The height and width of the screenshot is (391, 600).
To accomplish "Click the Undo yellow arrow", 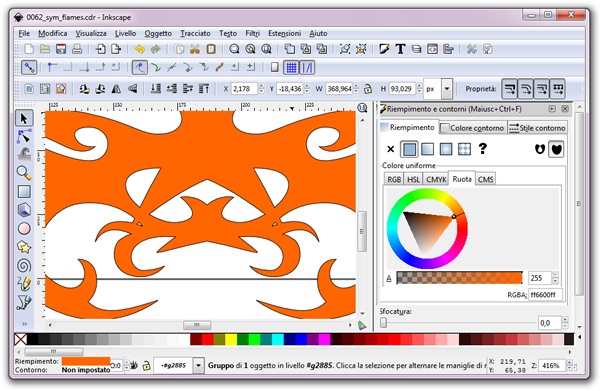I will pyautogui.click(x=140, y=49).
